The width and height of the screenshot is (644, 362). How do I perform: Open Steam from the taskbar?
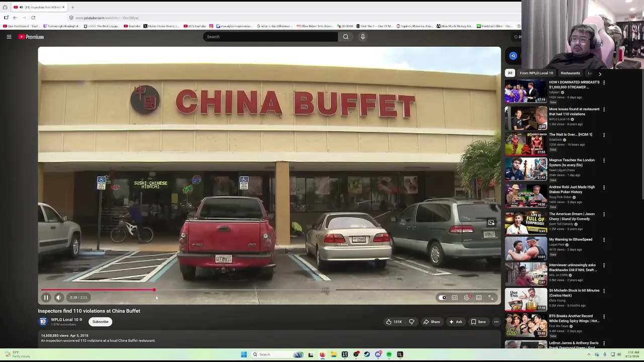(x=367, y=354)
